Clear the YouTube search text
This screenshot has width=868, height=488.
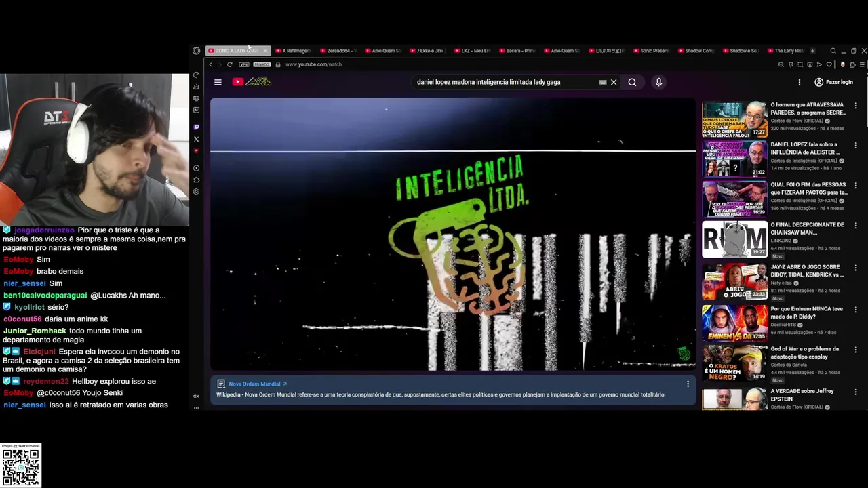pyautogui.click(x=614, y=82)
